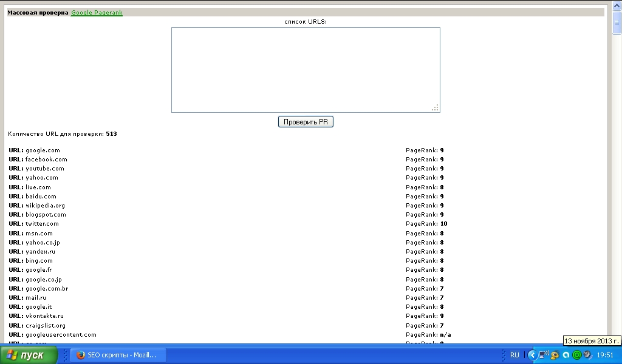
Task: Grab the vertical scrollbar thumb
Action: click(617, 22)
